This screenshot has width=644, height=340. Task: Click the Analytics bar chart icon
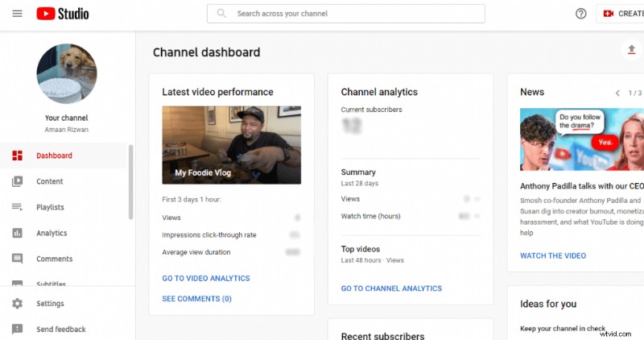[x=17, y=233]
